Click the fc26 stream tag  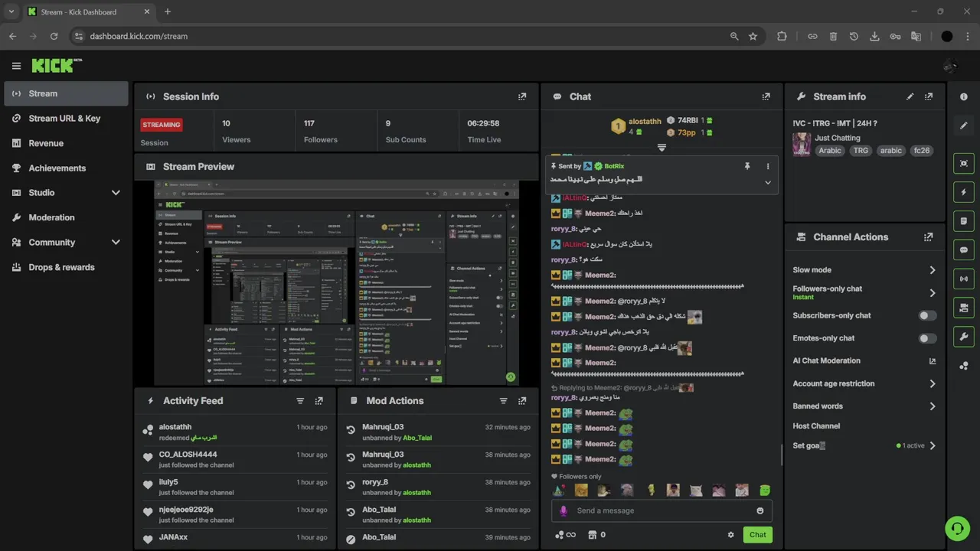[x=922, y=151]
